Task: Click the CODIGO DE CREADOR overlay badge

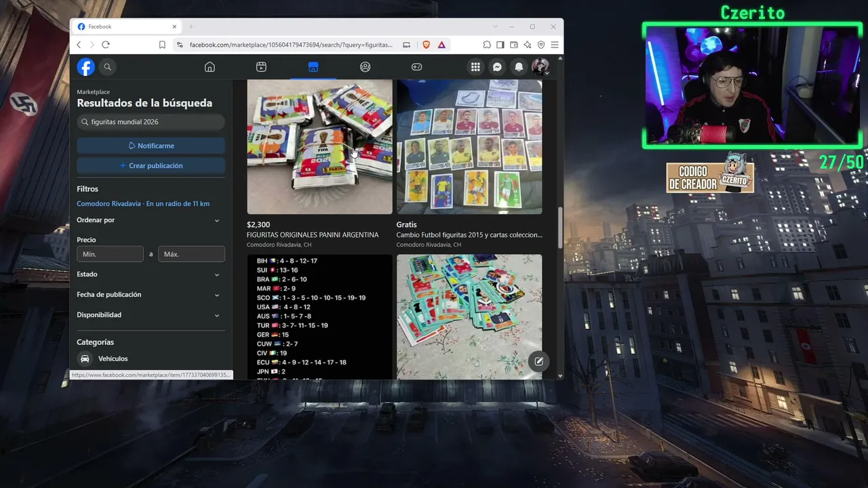Action: click(710, 174)
